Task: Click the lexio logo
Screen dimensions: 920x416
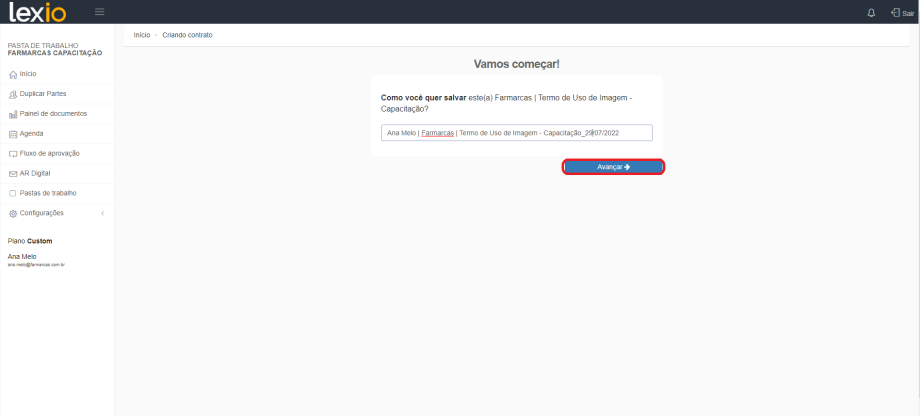Action: (x=40, y=12)
